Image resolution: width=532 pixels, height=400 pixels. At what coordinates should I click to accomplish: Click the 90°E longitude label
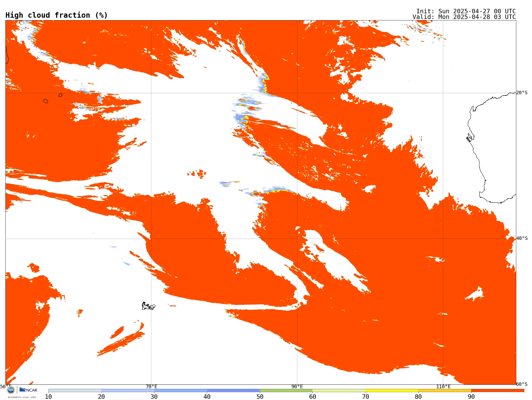[x=297, y=386]
